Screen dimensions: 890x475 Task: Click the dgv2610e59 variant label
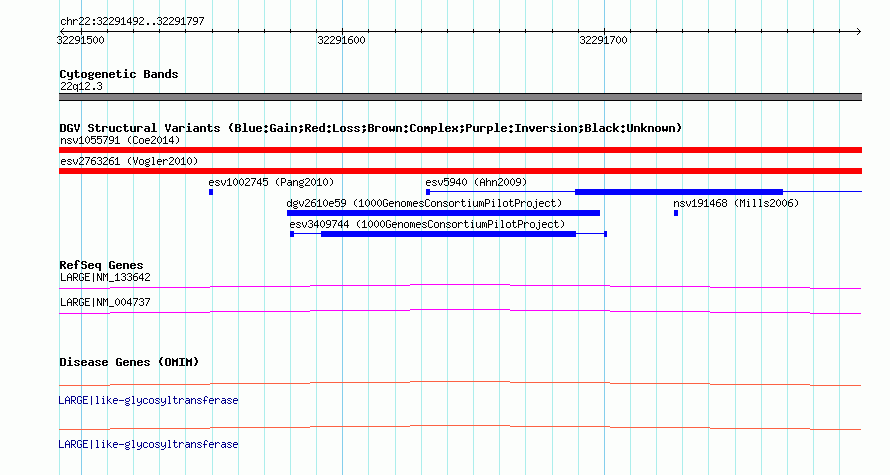(x=424, y=203)
